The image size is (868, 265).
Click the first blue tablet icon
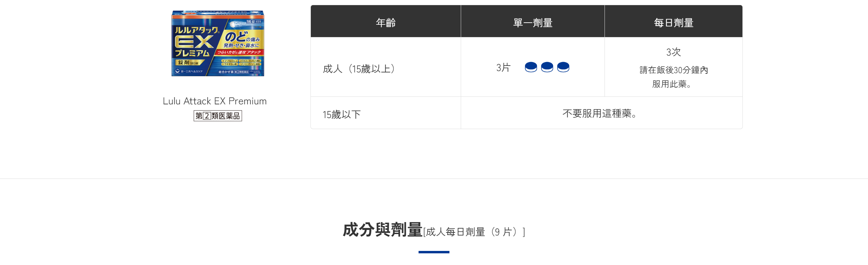531,67
